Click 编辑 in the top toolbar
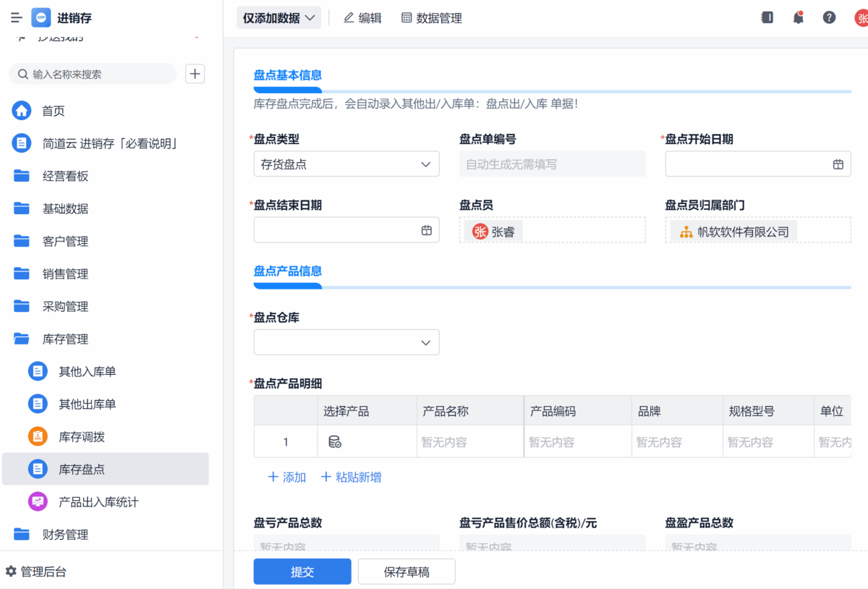This screenshot has width=868, height=589. (362, 18)
